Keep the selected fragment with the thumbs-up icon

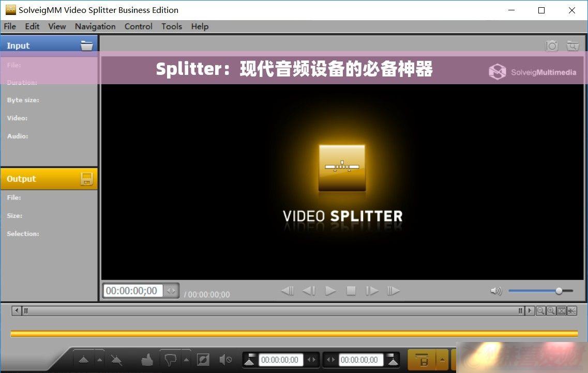click(x=147, y=360)
